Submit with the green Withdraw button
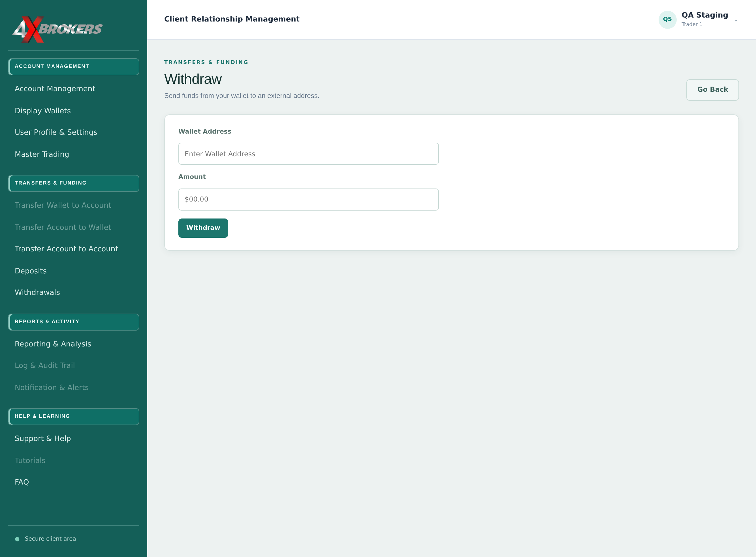 (203, 228)
